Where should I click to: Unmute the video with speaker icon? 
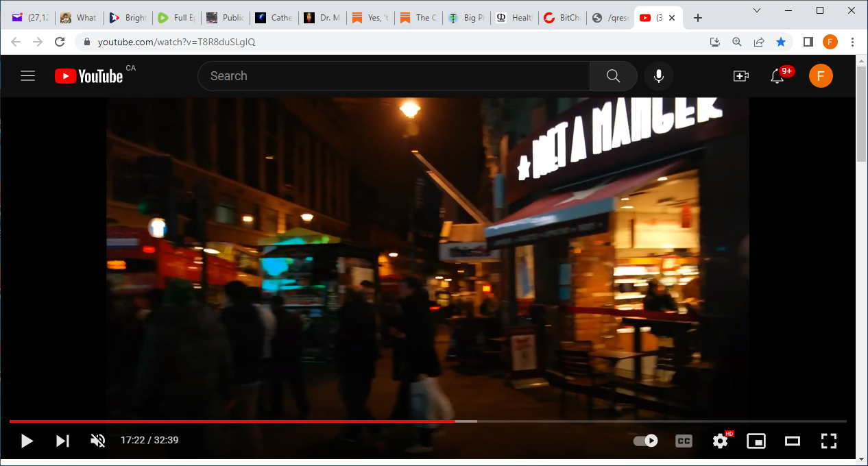point(98,441)
